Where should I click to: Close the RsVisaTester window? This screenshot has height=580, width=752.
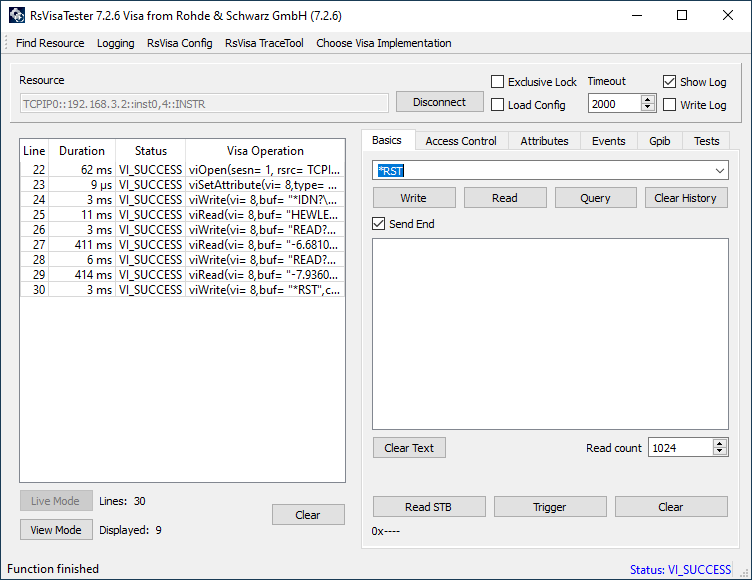pyautogui.click(x=728, y=15)
